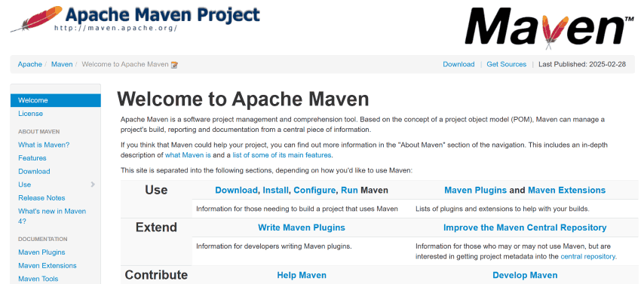Click Download in the Use table row
The width and height of the screenshot is (644, 284).
pyautogui.click(x=237, y=191)
